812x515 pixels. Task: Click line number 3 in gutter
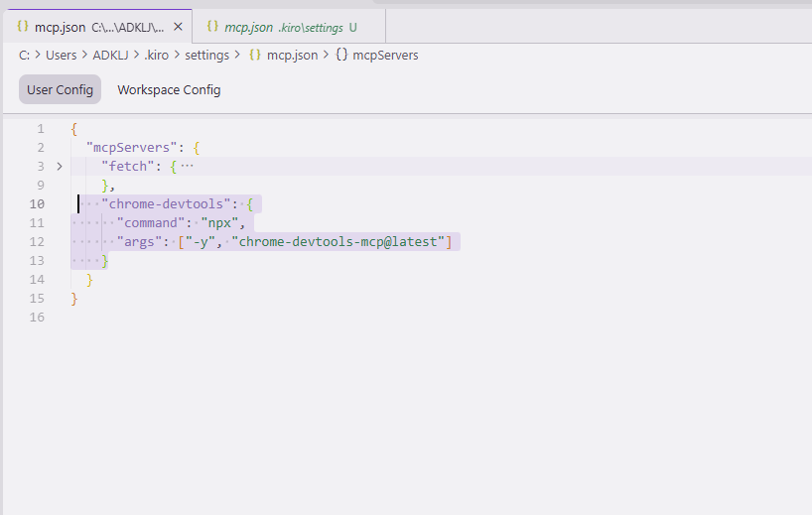[x=41, y=166]
